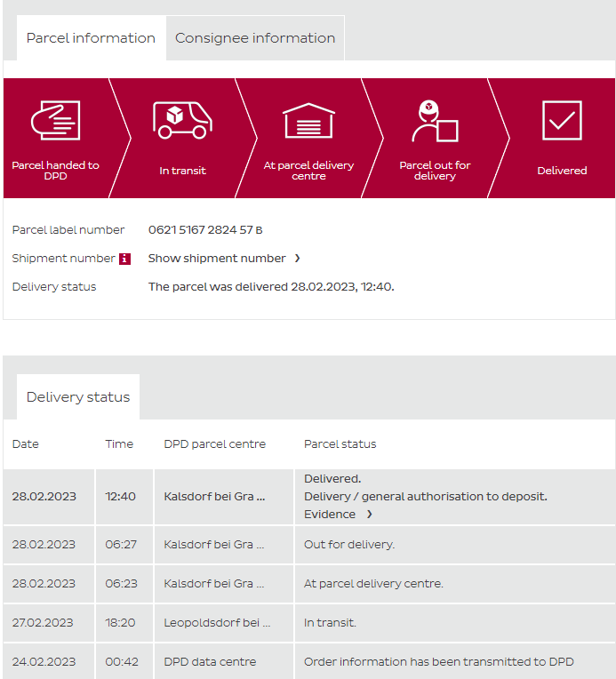The height and width of the screenshot is (679, 616).
Task: Click the chevron next to Evidence
Action: pos(370,515)
